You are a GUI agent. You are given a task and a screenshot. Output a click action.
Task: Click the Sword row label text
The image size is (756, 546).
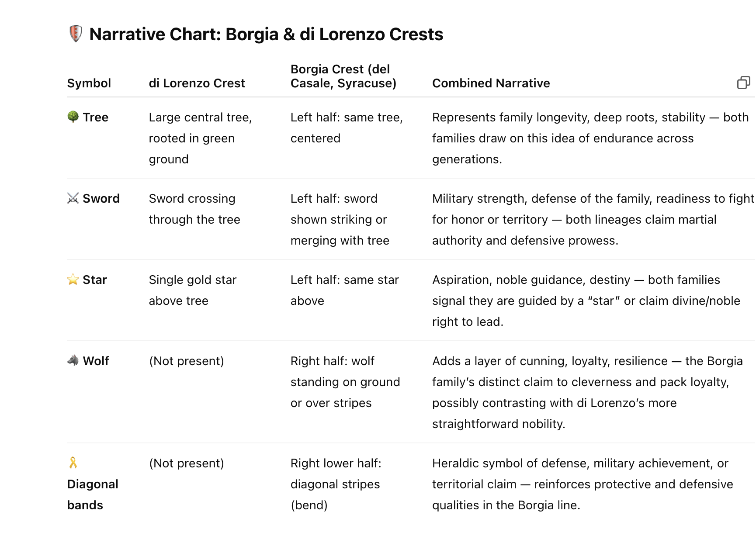[101, 198]
